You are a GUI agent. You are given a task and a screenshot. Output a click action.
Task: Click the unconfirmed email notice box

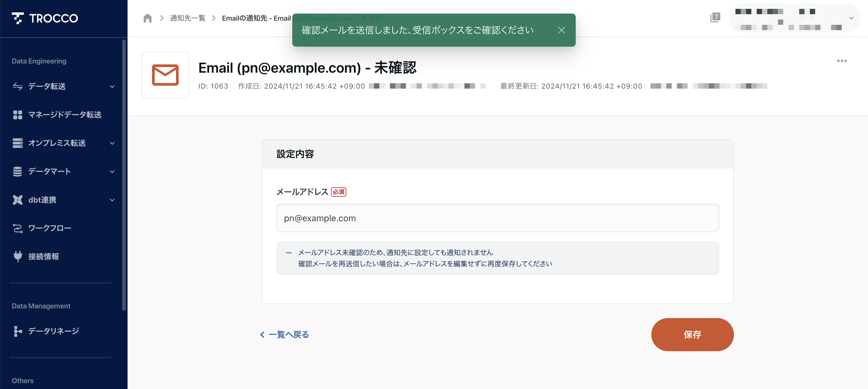pos(497,258)
